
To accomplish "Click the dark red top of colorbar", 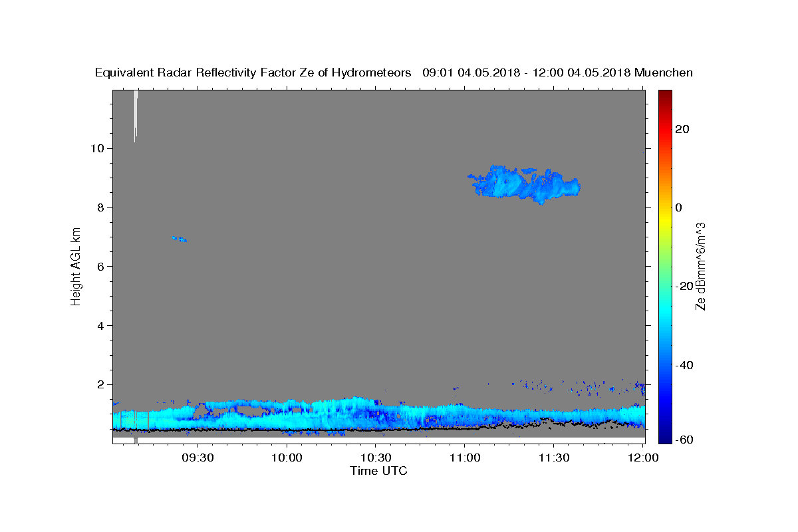I will [x=664, y=98].
